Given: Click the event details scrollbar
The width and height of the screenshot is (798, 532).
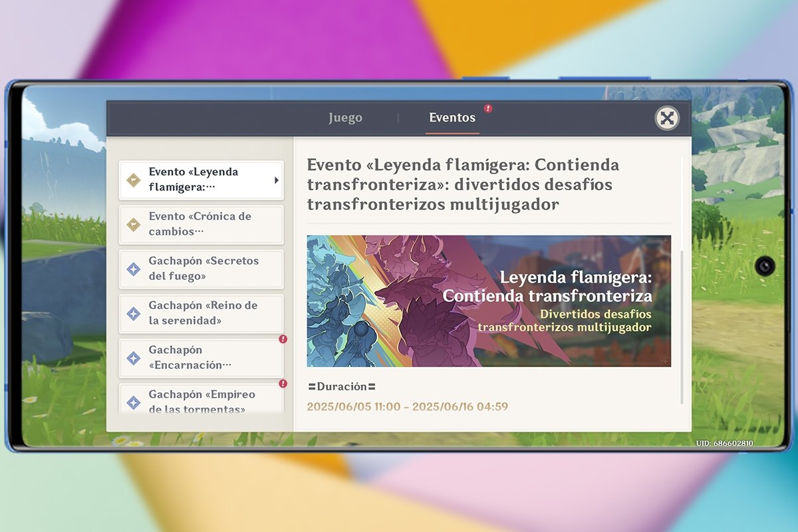Looking at the screenshot, I should [682, 327].
